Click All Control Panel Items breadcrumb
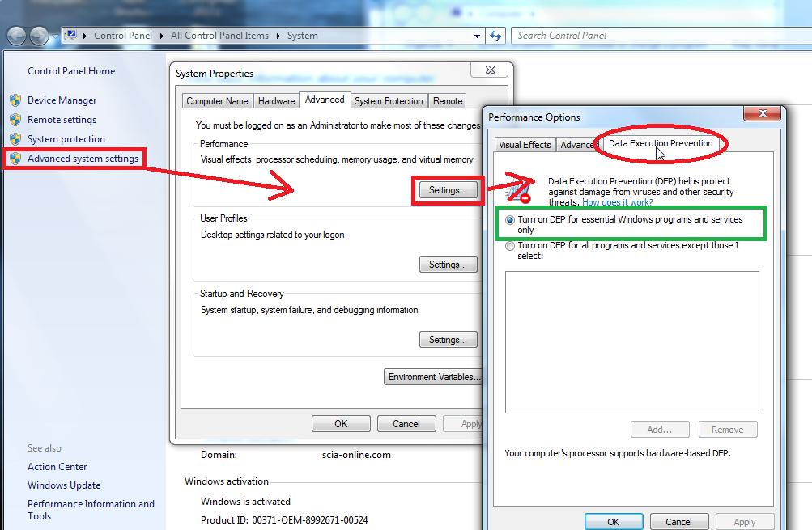 (x=219, y=36)
